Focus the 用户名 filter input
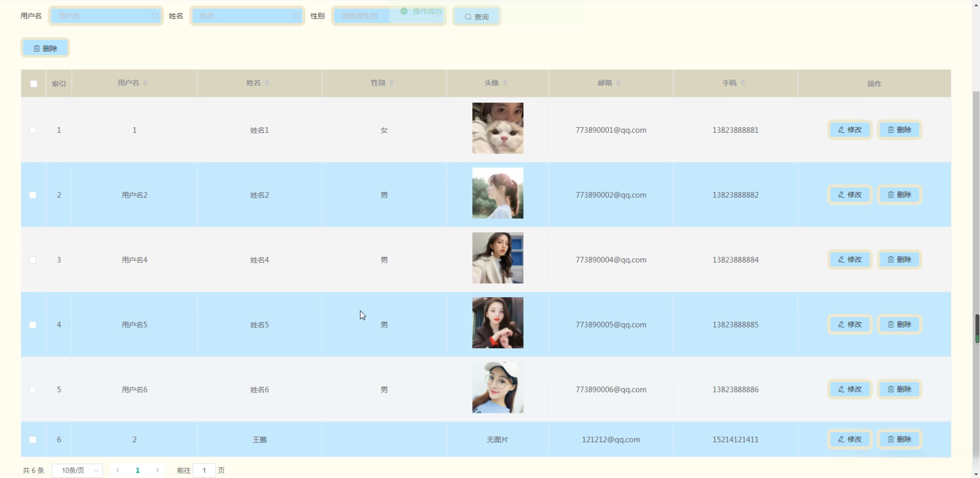Screen dimensions: 980x478 click(x=106, y=16)
